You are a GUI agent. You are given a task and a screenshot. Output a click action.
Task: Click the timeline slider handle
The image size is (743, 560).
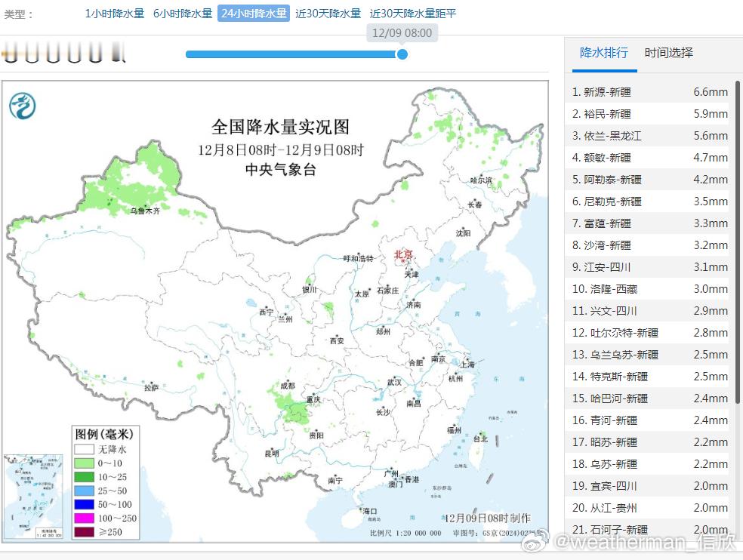pyautogui.click(x=402, y=54)
